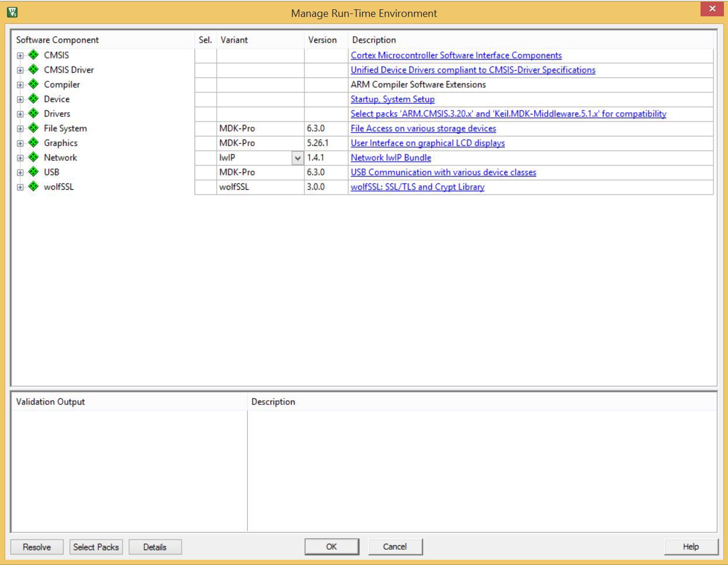
Task: Expand the File System tree node
Action: 20,129
